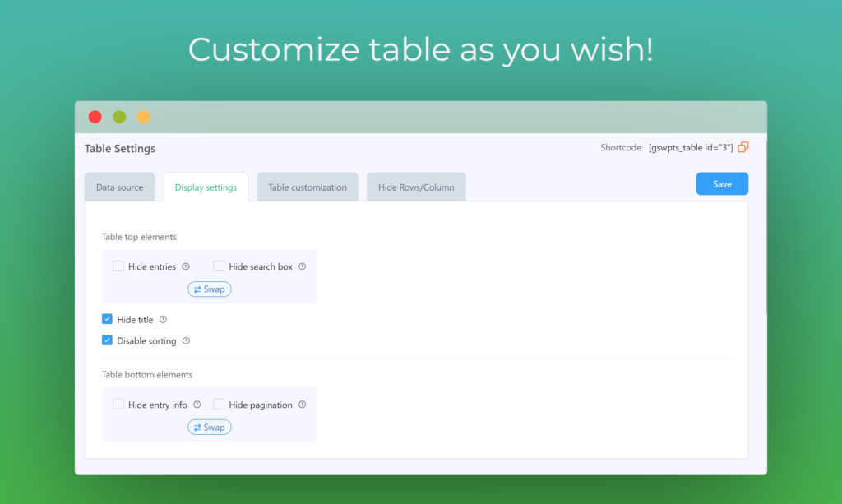
Task: Click the green window dot
Action: pos(119,117)
